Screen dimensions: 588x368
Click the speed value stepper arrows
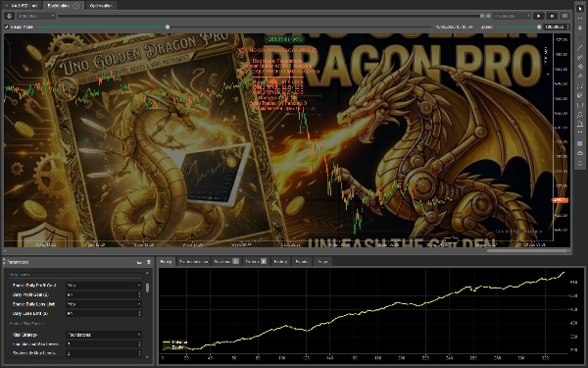coord(567,27)
